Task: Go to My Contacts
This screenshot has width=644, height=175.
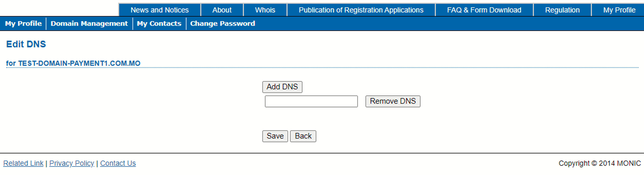Action: (159, 23)
